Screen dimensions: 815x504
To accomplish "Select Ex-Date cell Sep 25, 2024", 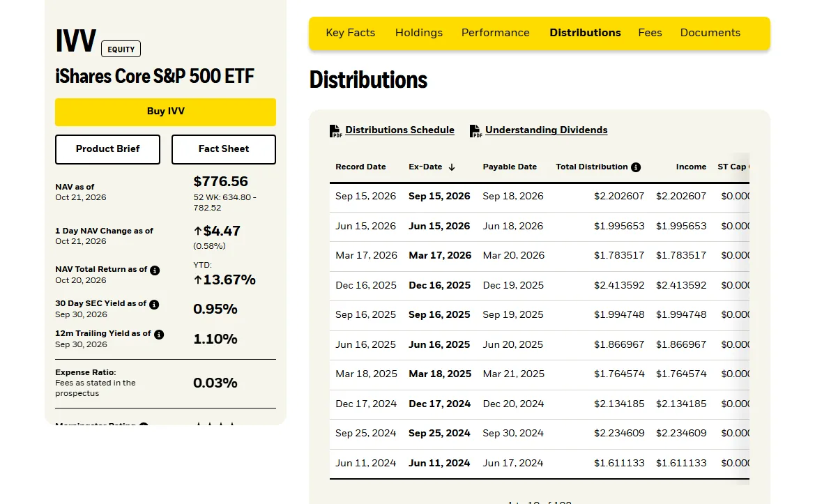I will tap(439, 434).
